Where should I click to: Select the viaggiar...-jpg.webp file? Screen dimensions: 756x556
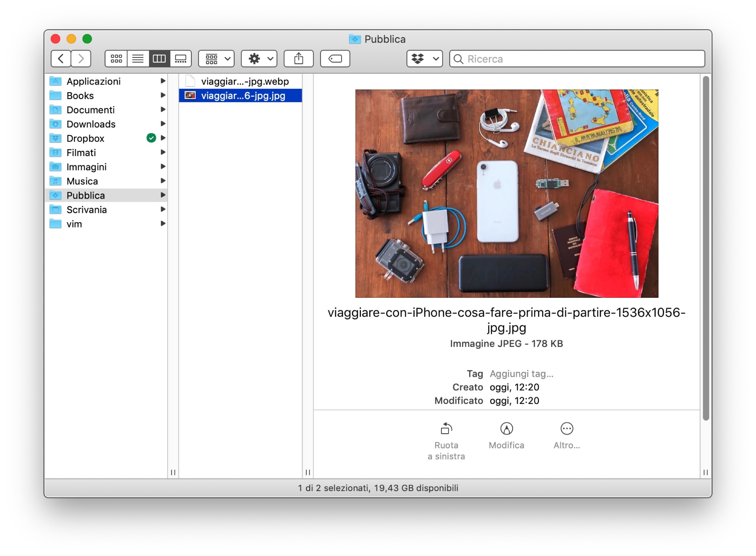click(x=244, y=82)
